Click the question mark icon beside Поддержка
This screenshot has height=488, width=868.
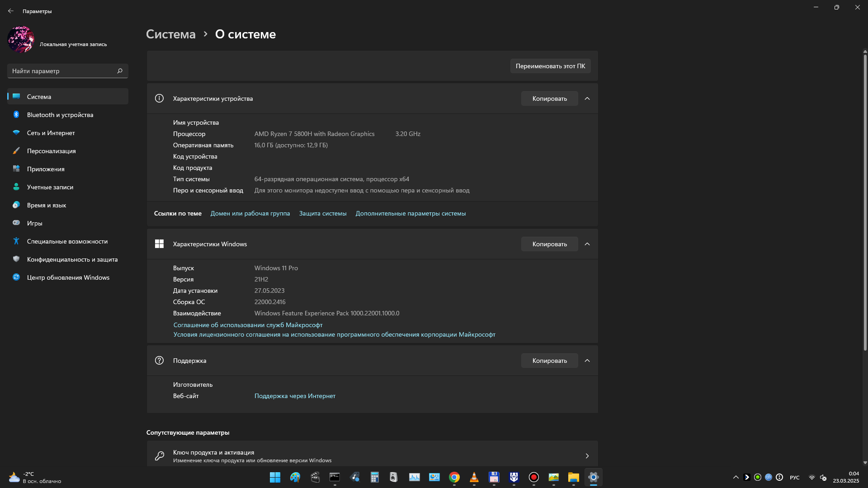click(159, 360)
